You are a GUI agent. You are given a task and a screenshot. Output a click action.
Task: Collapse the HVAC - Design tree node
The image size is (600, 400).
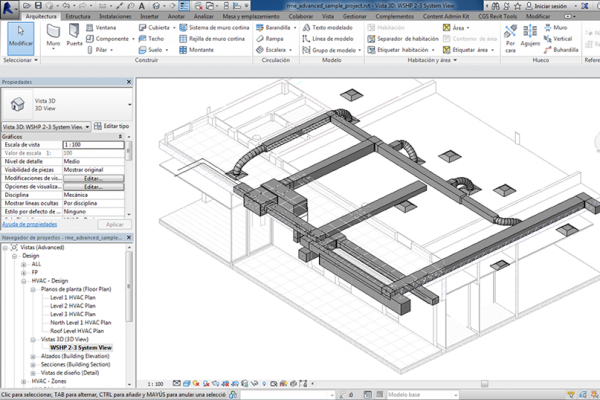point(24,282)
